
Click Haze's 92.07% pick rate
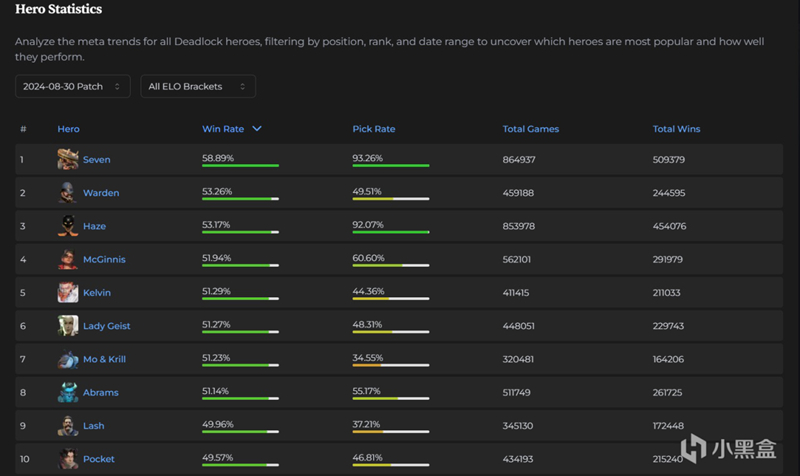click(368, 224)
